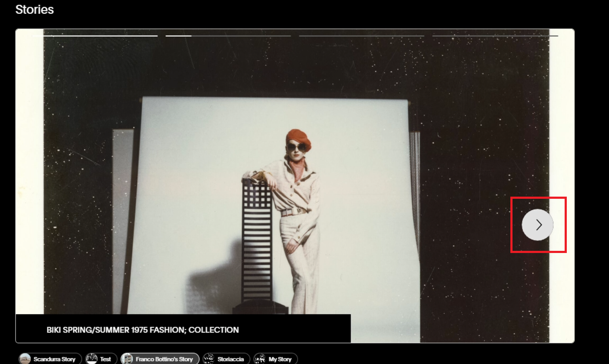The height and width of the screenshot is (364, 609).
Task: Click the Scandurra Story avatar thumbnail
Action: (25, 359)
